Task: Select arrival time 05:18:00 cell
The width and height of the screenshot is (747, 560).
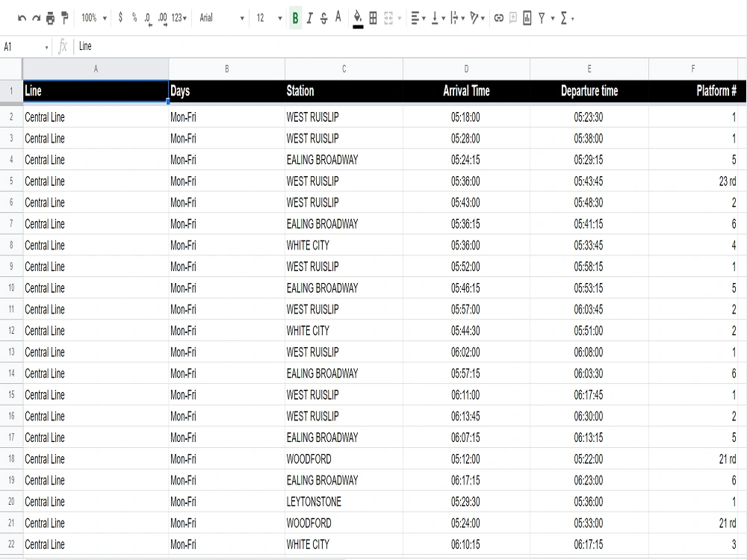Action: (x=466, y=117)
